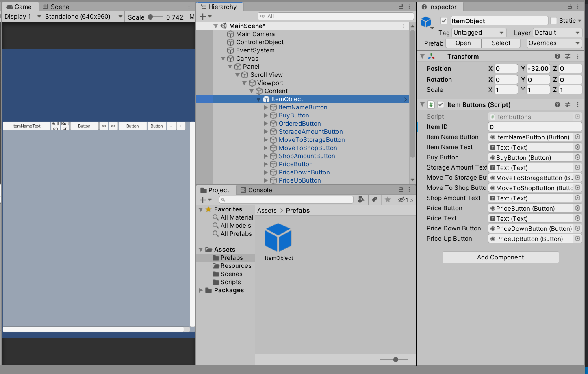Open the prefab Overrides dropdown
588x374 pixels.
click(x=554, y=43)
